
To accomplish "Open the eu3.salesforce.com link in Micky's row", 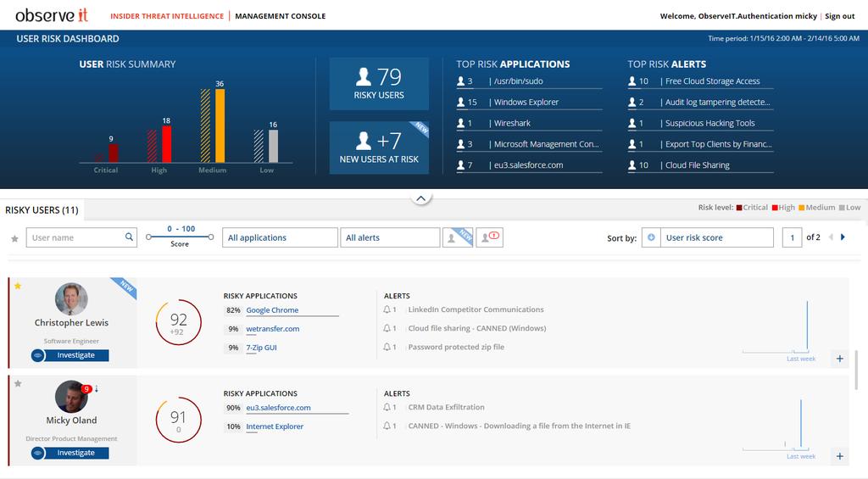I will coord(278,408).
